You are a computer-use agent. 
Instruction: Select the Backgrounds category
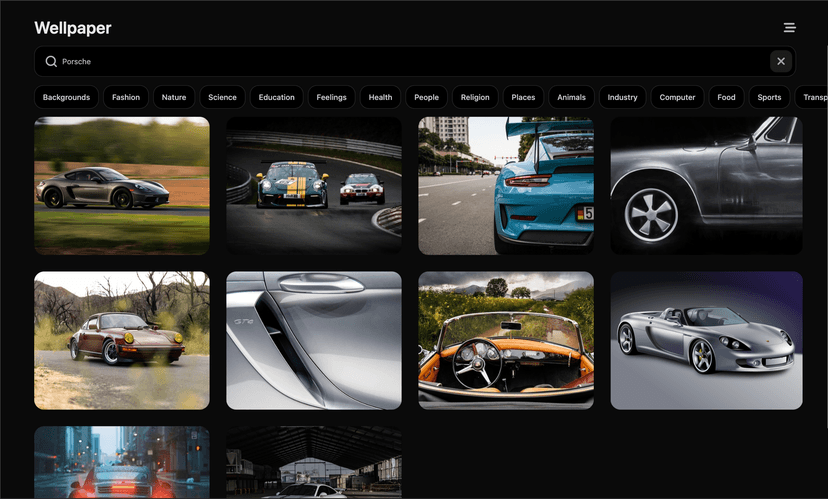67,97
